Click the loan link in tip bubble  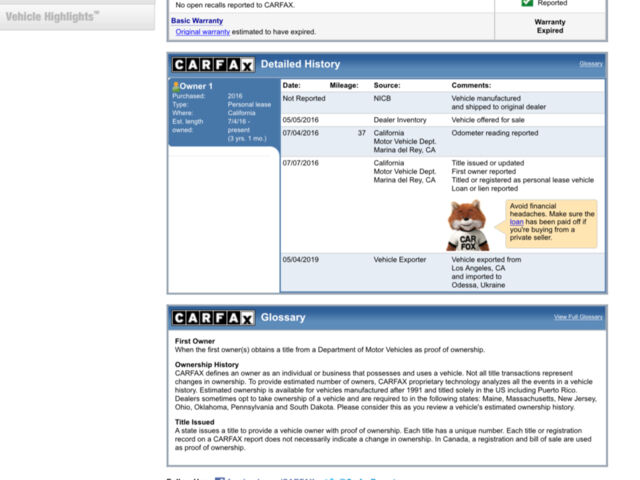click(x=516, y=222)
